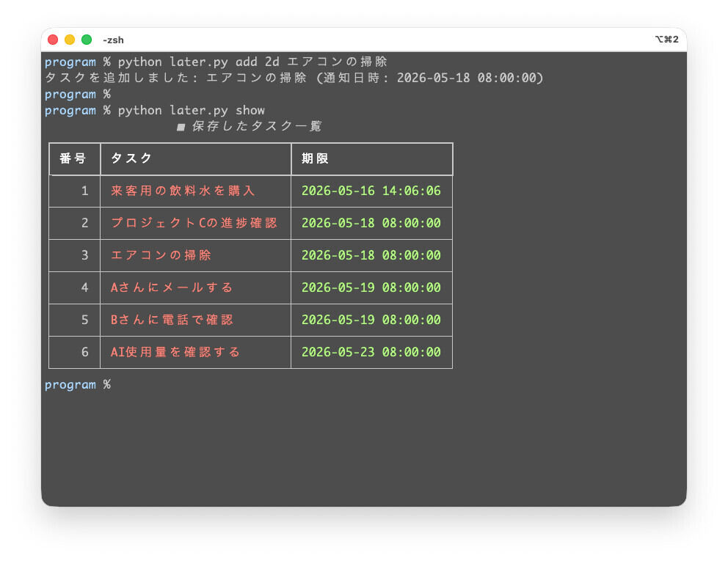Click the deadline in table row 3

371,255
